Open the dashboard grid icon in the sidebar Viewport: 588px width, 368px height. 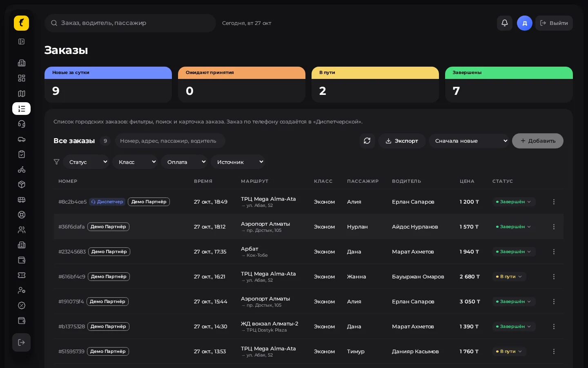[x=22, y=78]
